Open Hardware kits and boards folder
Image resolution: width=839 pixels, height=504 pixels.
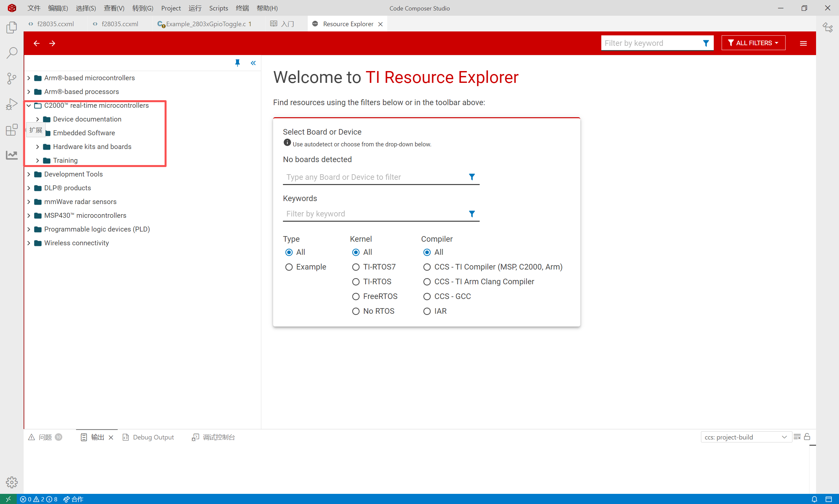[92, 147]
